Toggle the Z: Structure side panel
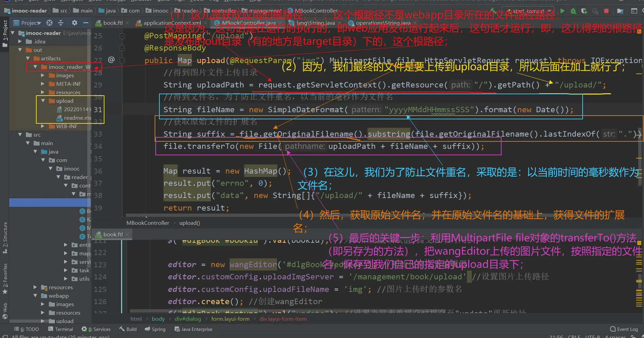 point(5,237)
